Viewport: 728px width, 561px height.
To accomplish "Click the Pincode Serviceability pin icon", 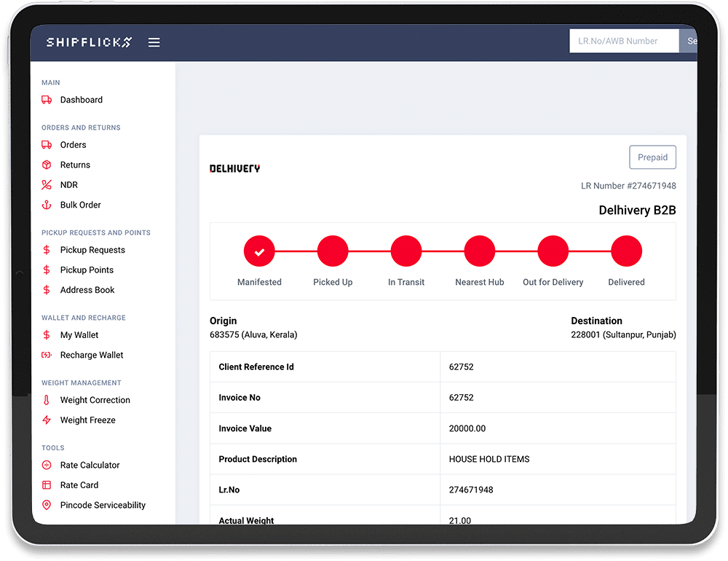I will [x=47, y=505].
